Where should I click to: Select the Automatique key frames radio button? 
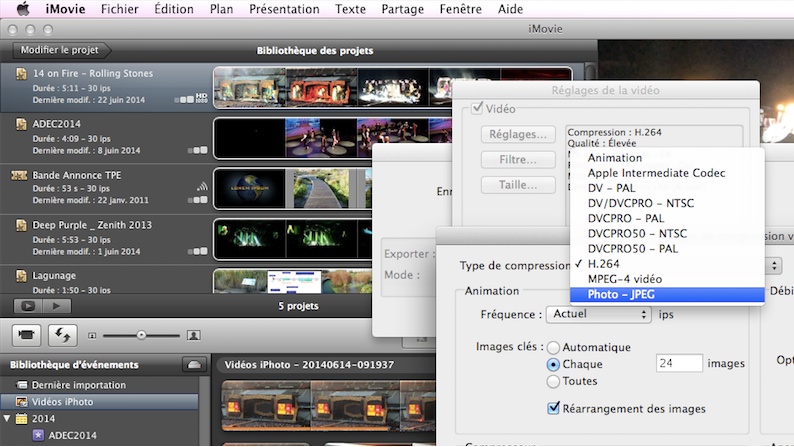pyautogui.click(x=553, y=347)
